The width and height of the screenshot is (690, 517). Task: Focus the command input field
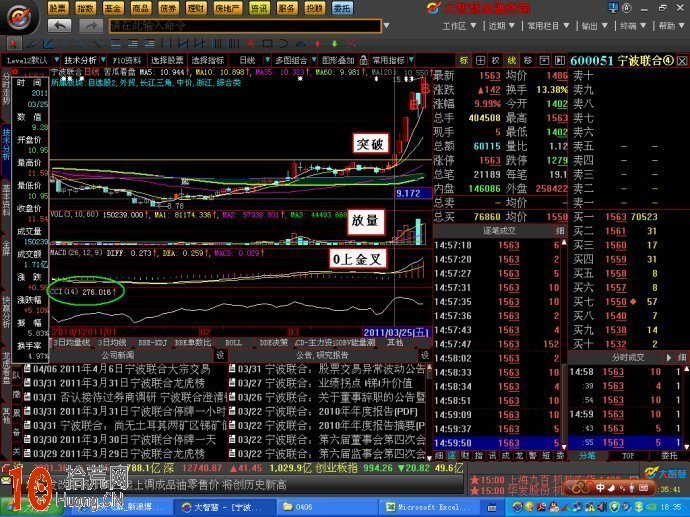[245, 26]
